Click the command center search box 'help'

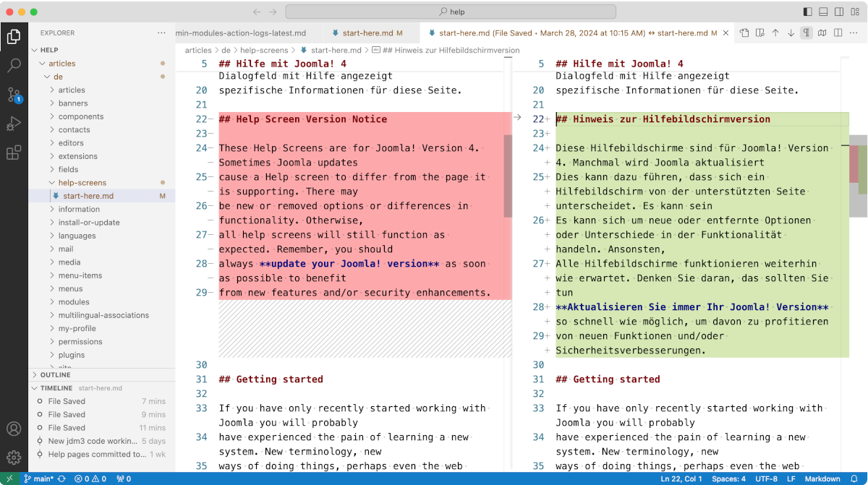[x=451, y=12]
